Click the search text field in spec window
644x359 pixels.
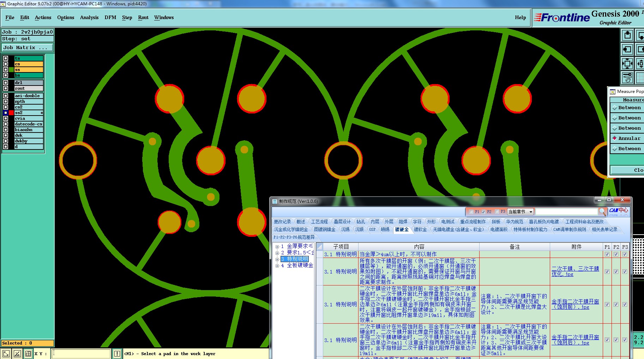(566, 212)
